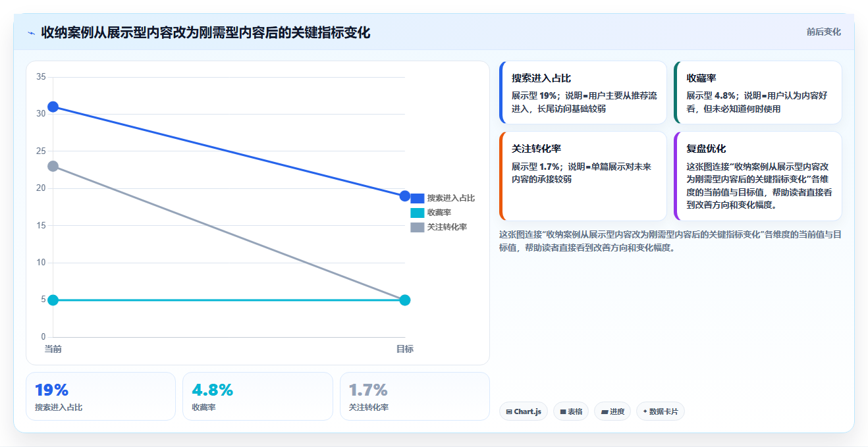868x447 pixels.
Task: Click the 35 y-axis tick label
Action: pos(41,77)
